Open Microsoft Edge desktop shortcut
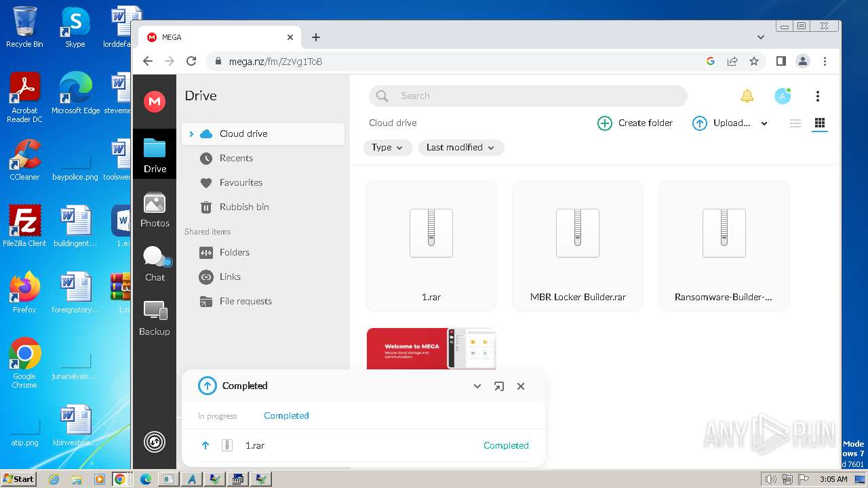Viewport: 868px width, 488px height. point(75,94)
